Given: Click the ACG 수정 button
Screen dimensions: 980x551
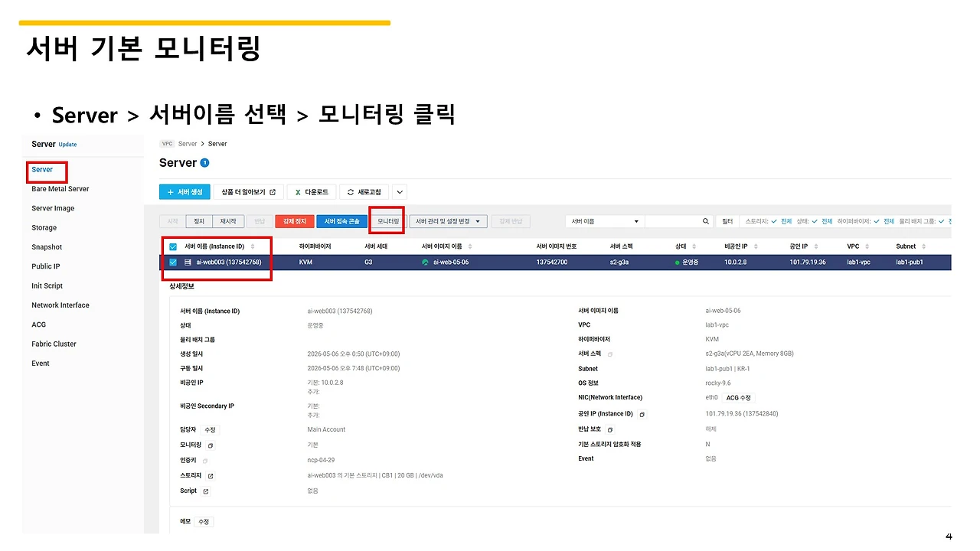Looking at the screenshot, I should click(739, 398).
